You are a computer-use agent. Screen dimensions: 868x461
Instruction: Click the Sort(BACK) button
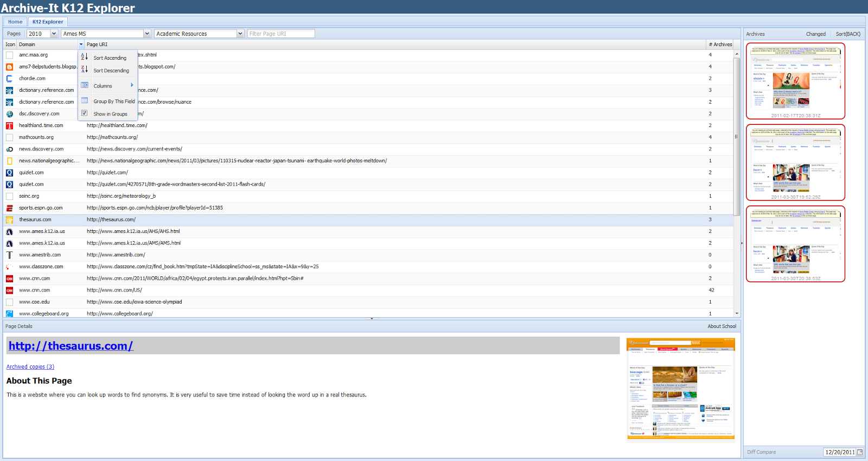tap(848, 34)
